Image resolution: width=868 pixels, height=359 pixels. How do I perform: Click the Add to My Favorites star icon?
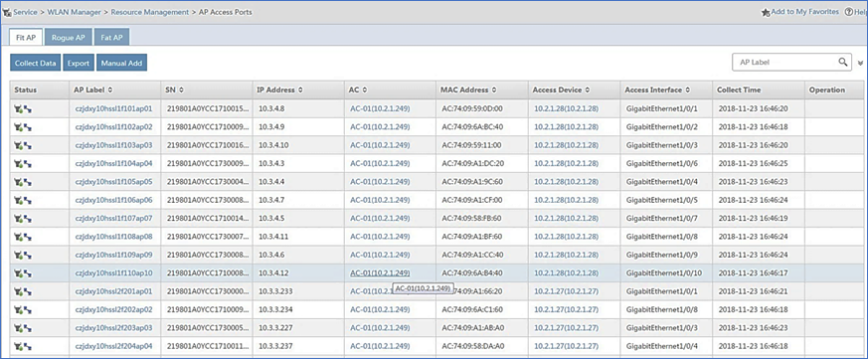[x=766, y=12]
